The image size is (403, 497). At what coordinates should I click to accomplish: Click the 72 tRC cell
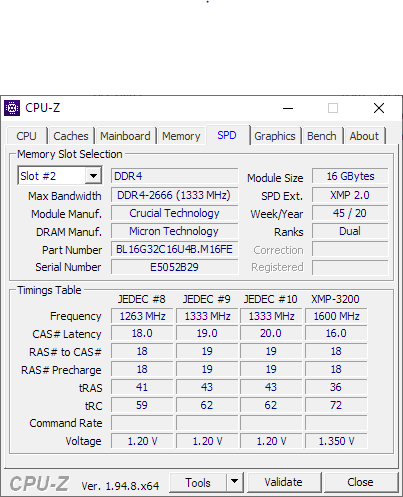336,405
